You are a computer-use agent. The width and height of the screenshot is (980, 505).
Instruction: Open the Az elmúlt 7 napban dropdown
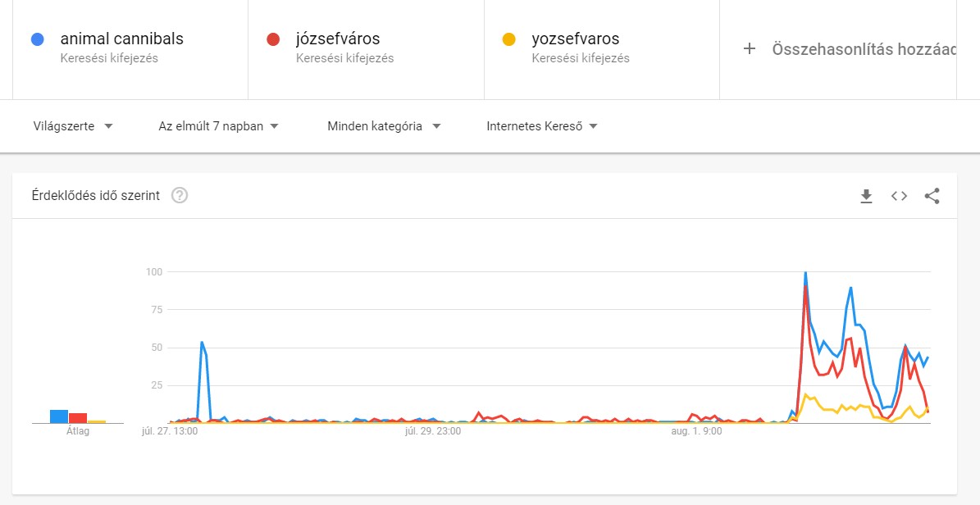pos(219,126)
